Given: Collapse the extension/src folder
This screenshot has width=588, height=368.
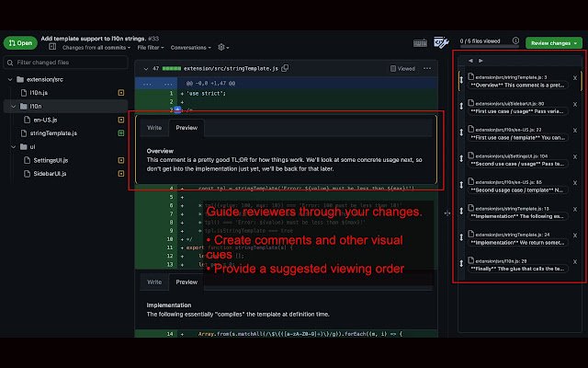Looking at the screenshot, I should [x=10, y=79].
